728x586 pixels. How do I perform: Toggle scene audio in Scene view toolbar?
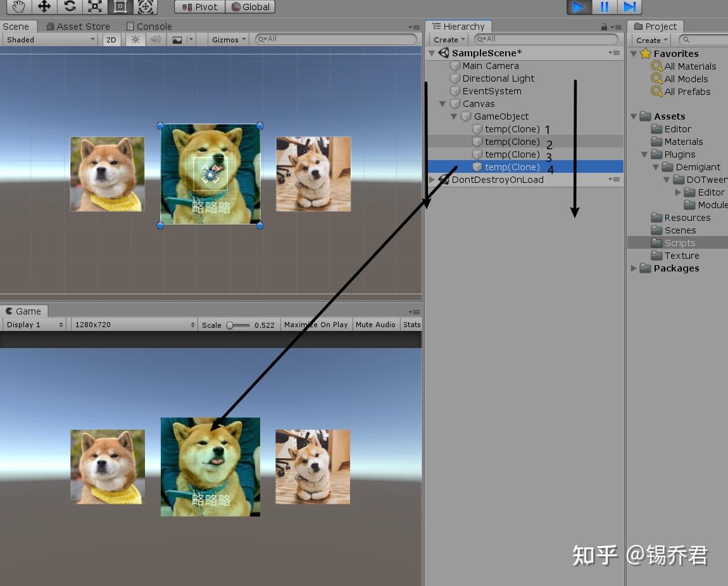(154, 39)
